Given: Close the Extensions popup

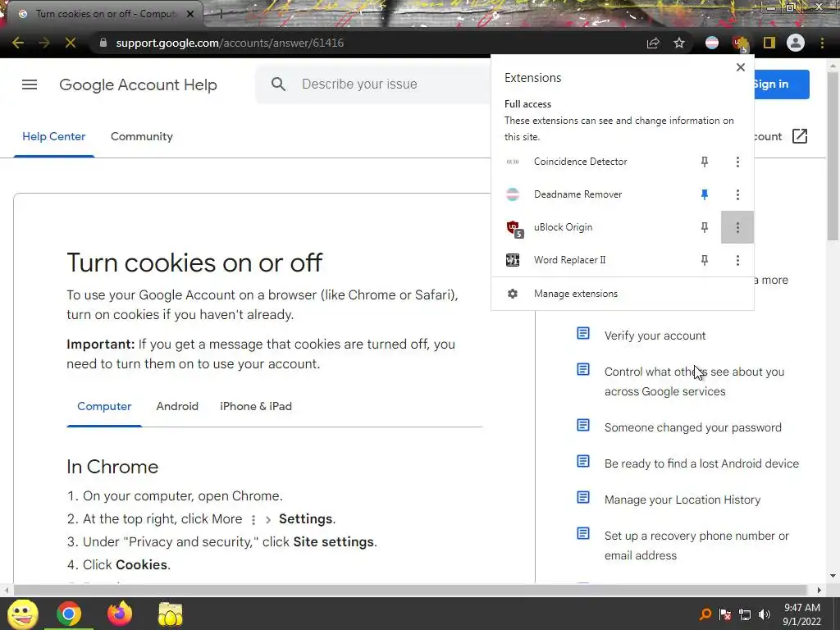Looking at the screenshot, I should pos(741,67).
